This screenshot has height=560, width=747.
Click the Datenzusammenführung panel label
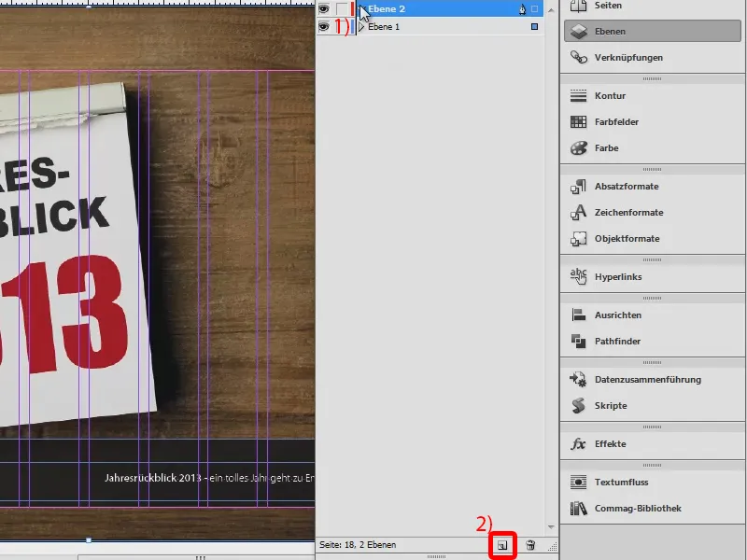[648, 380]
